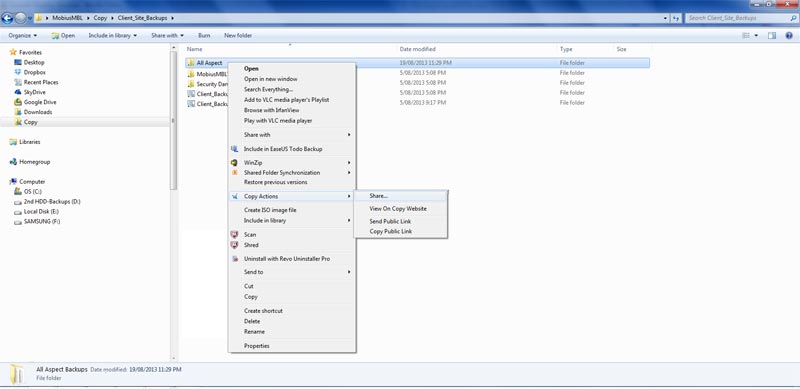
Task: Click the Desktop icon under Favorites
Action: [18, 62]
